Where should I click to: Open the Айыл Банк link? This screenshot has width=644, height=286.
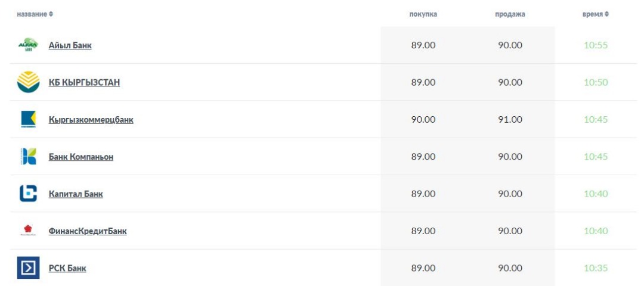[70, 45]
